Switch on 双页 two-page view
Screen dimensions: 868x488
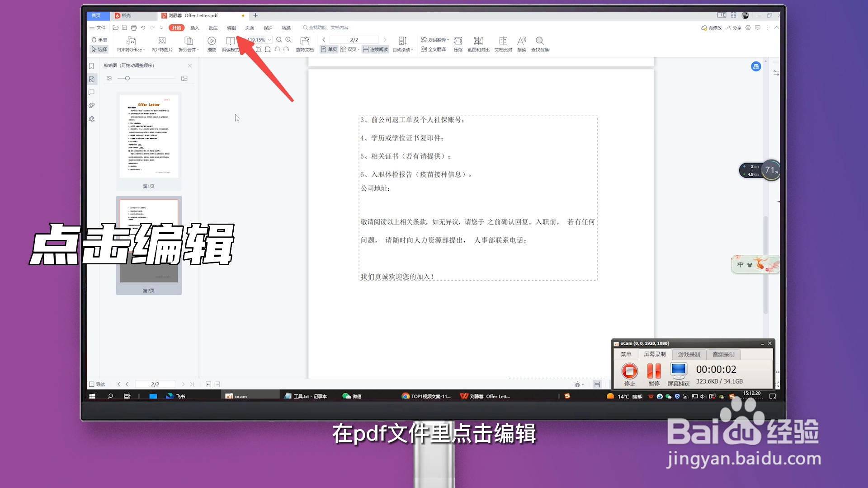pos(349,49)
